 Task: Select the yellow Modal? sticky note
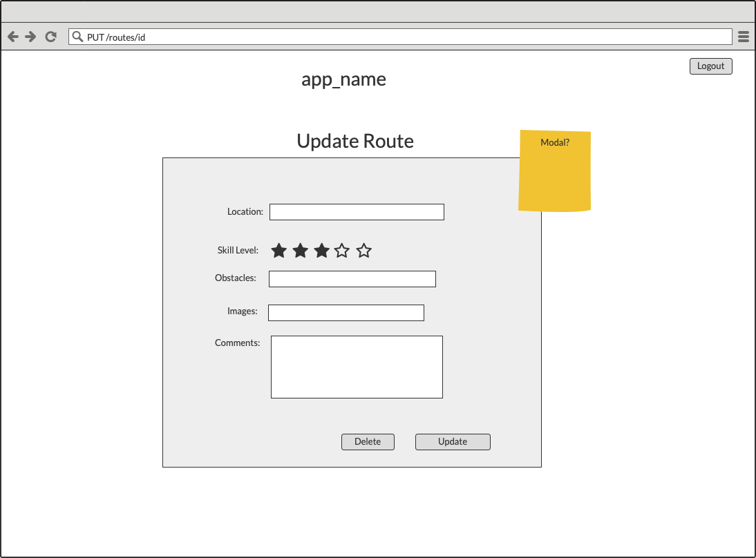pyautogui.click(x=554, y=171)
